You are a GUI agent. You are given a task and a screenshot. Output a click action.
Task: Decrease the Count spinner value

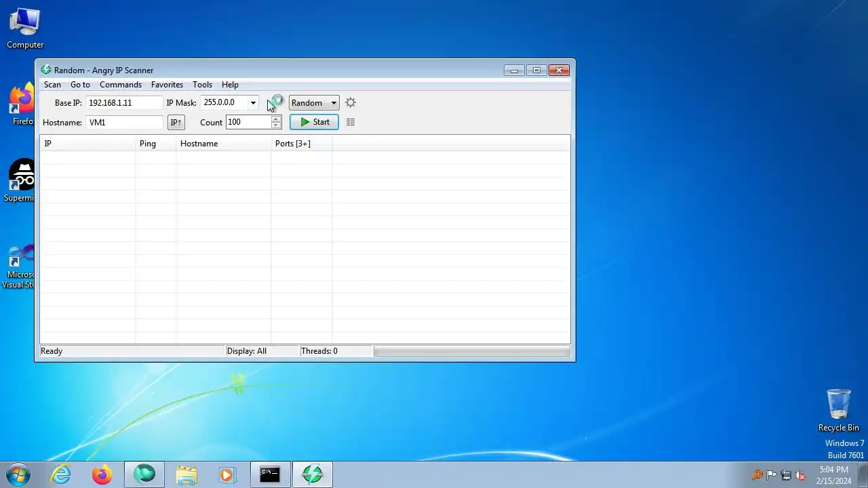click(x=276, y=125)
